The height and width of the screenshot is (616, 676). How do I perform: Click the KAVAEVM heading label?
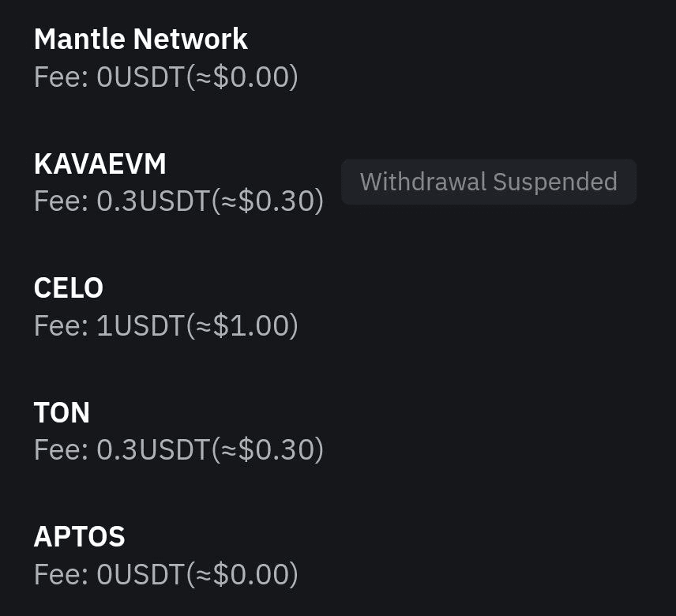coord(100,163)
